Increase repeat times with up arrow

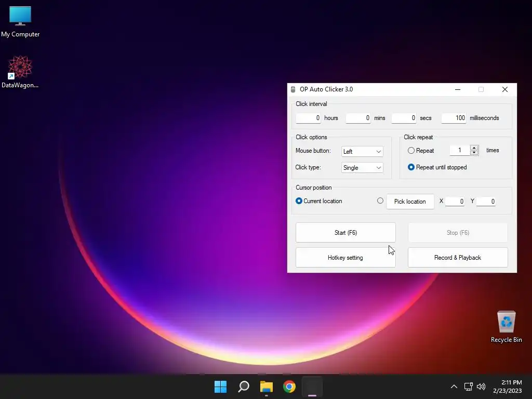coord(474,148)
